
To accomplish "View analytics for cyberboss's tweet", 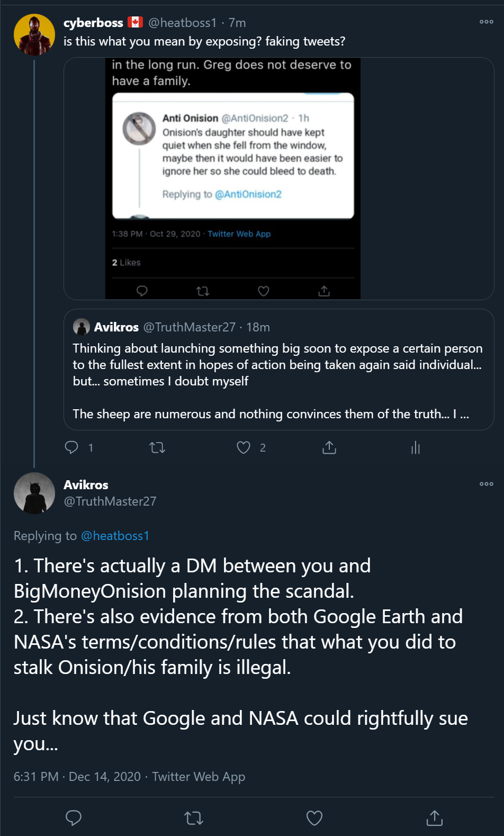I will [x=416, y=448].
